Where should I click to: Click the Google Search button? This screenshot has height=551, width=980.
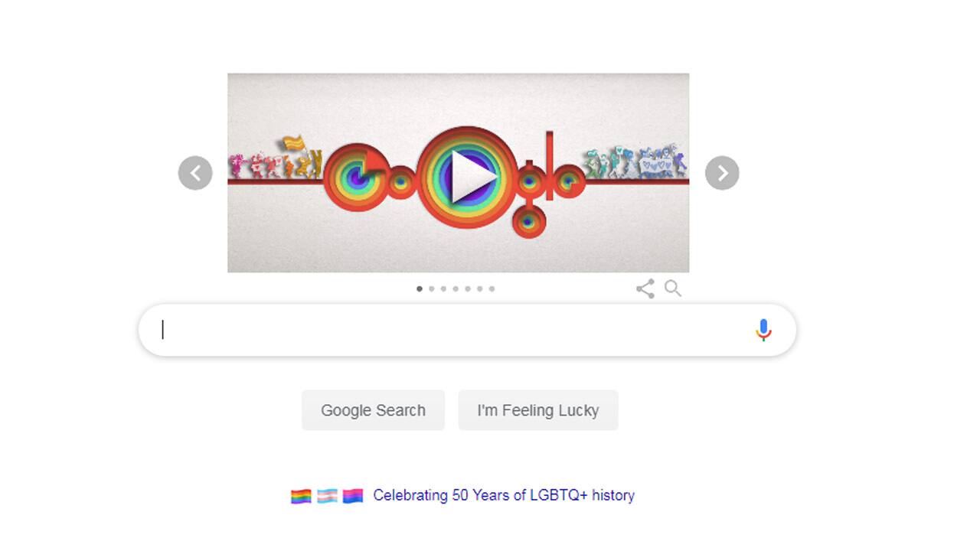pyautogui.click(x=373, y=410)
